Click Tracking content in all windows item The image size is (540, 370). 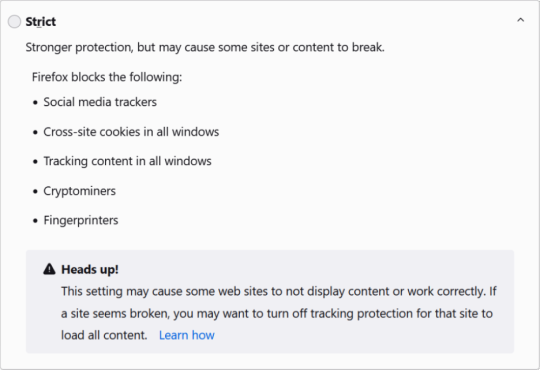pyautogui.click(x=127, y=161)
